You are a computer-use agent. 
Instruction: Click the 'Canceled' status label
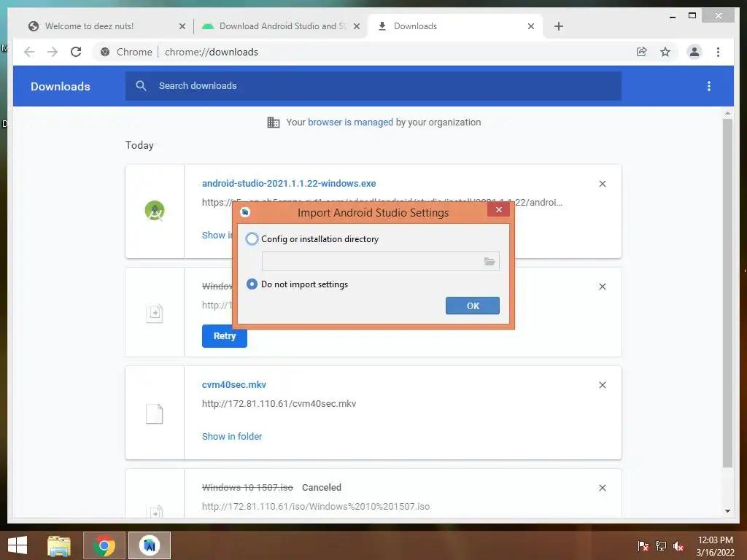[x=322, y=488]
